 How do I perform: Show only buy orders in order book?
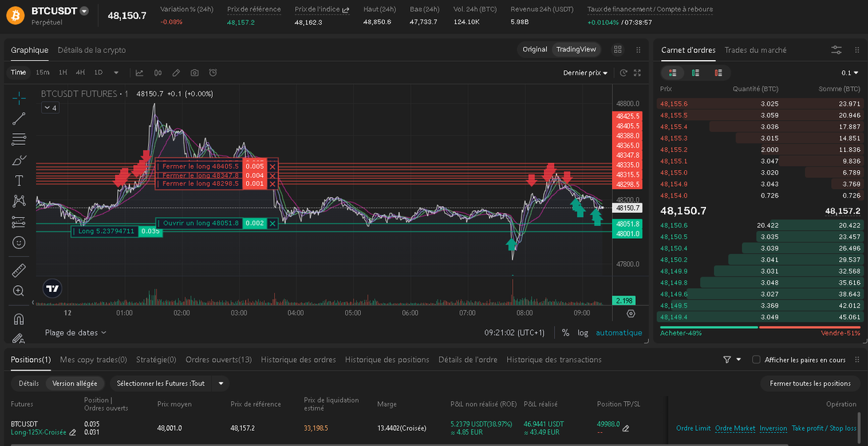tap(696, 72)
